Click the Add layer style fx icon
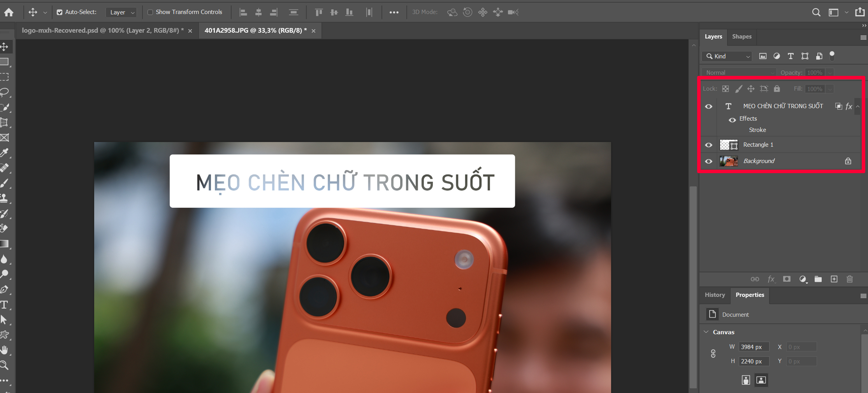The image size is (868, 393). (771, 279)
